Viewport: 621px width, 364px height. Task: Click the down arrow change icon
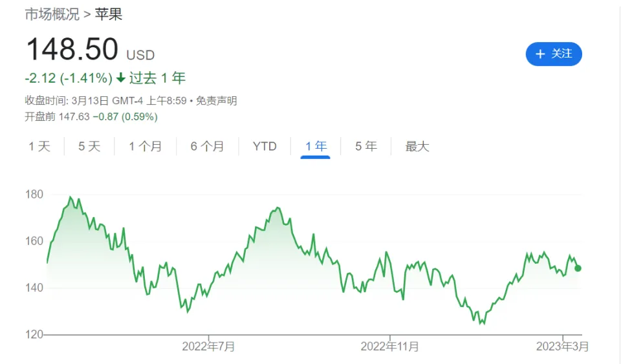(x=121, y=78)
